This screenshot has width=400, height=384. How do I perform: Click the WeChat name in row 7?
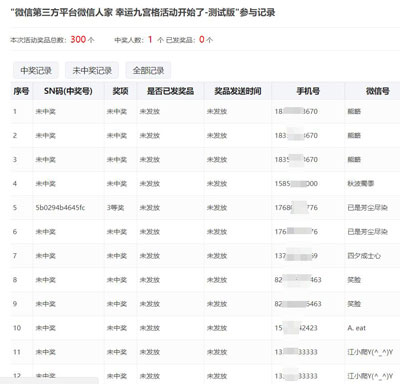(x=364, y=256)
